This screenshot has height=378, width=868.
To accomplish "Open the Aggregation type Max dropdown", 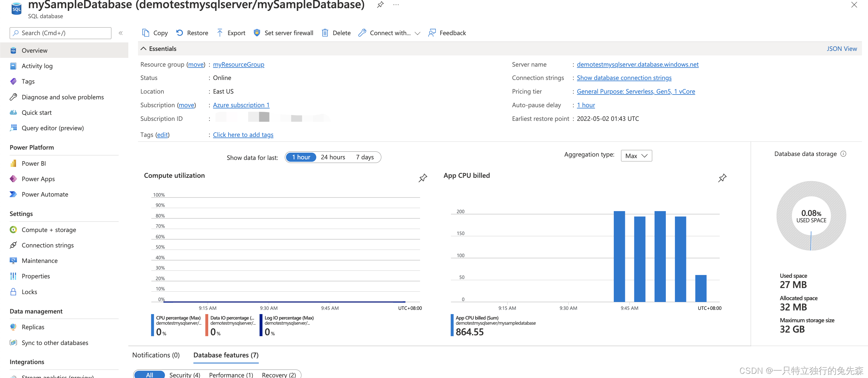I will tap(636, 156).
